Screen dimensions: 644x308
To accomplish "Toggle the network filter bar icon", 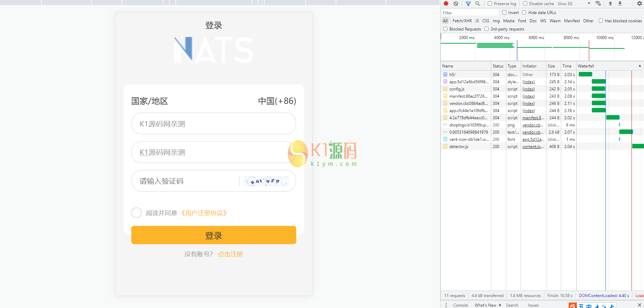I will click(468, 4).
